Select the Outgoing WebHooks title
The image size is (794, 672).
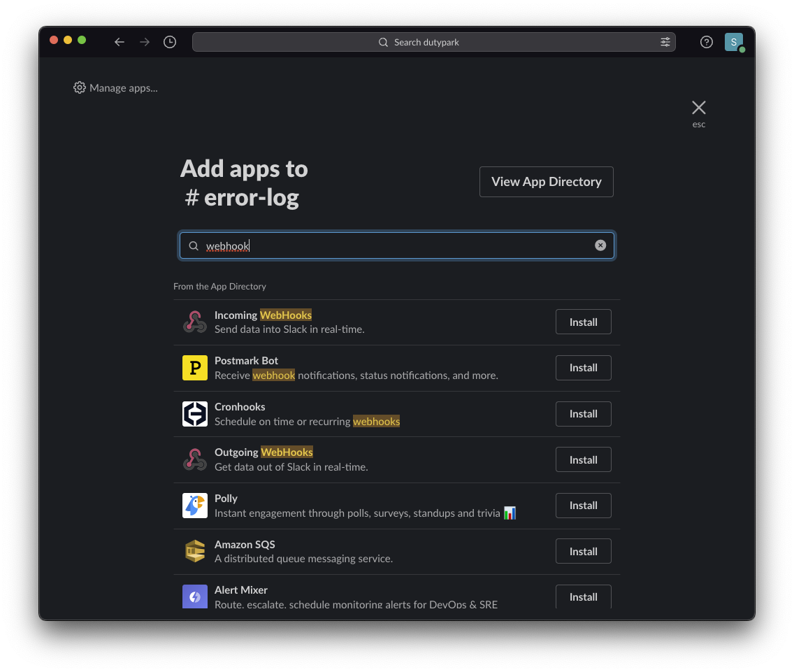264,452
